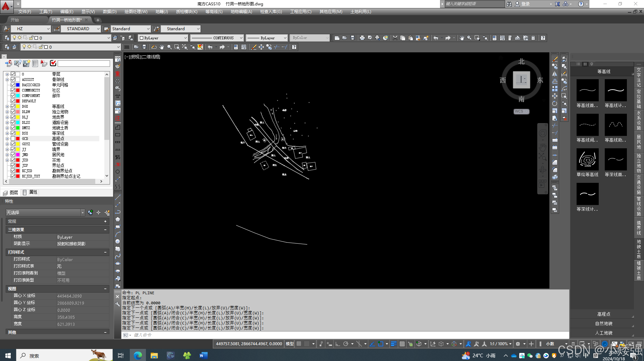Toggle the BASICGRID layer checkbox
The image size is (644, 361).
(x=13, y=85)
